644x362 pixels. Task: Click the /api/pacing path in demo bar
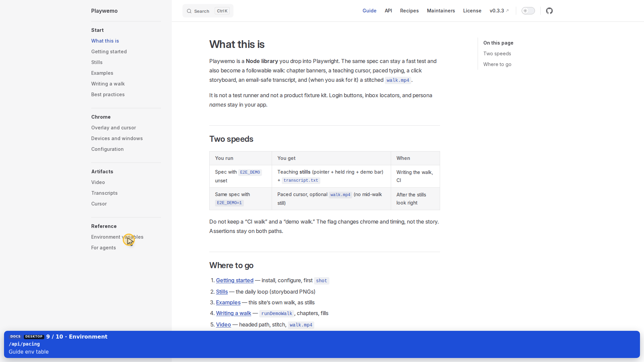[24, 344]
